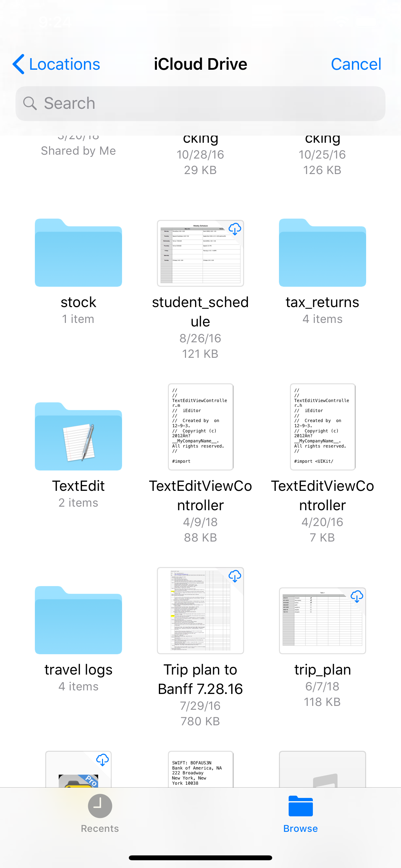This screenshot has width=401, height=868.
Task: Open Trip plan to Banff 7.28.16 spreadsheet
Action: pyautogui.click(x=200, y=611)
